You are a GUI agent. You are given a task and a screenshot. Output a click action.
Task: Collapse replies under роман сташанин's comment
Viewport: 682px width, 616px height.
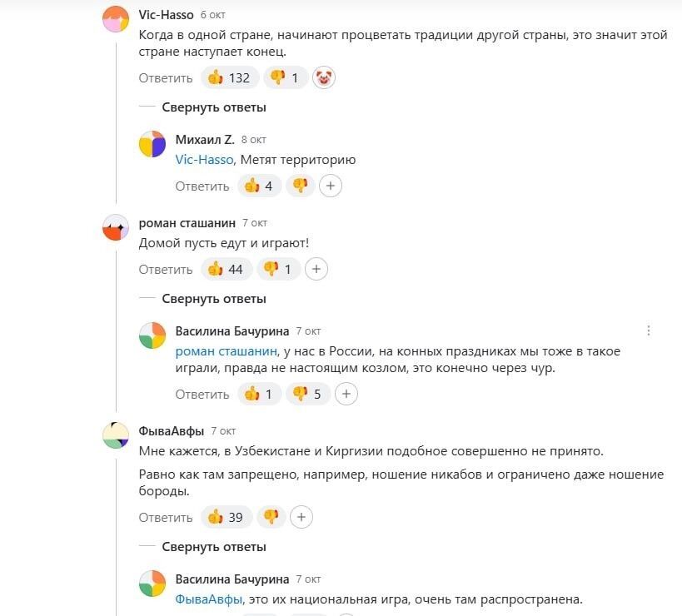(x=214, y=298)
